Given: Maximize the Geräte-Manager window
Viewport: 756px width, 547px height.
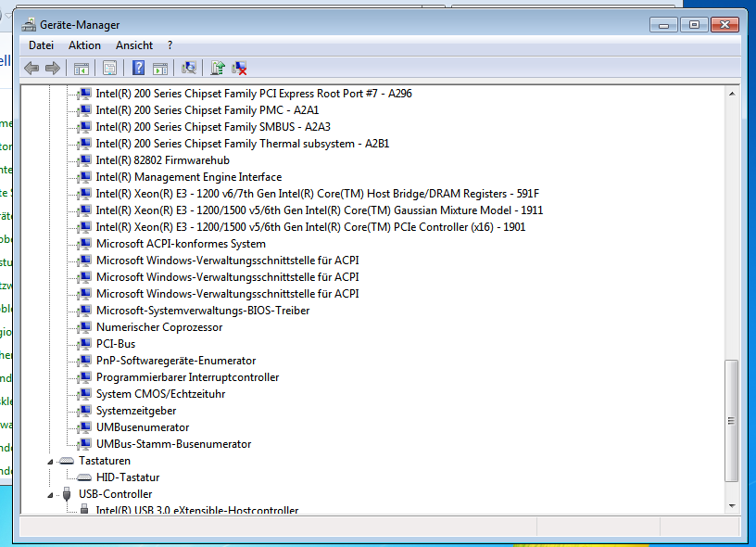Looking at the screenshot, I should click(x=694, y=25).
